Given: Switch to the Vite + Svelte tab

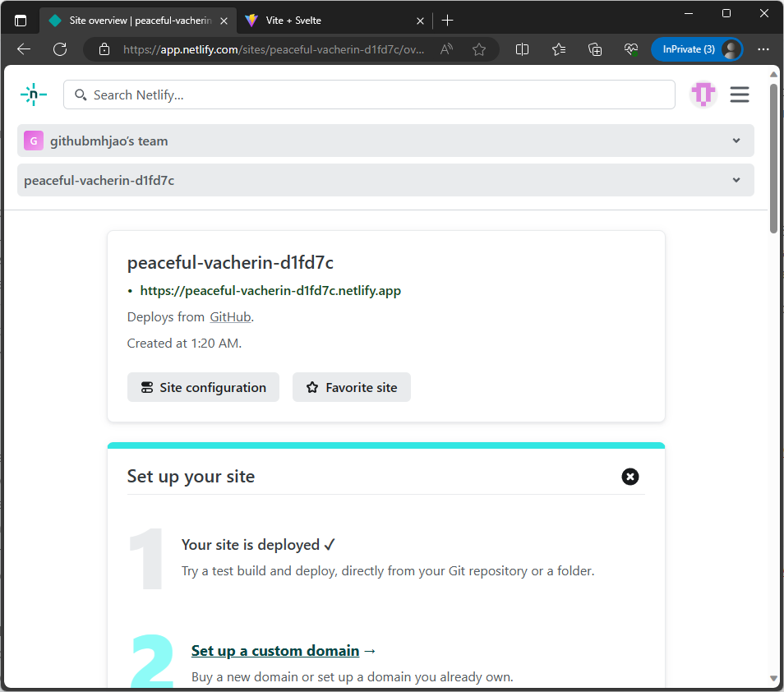Looking at the screenshot, I should 334,21.
